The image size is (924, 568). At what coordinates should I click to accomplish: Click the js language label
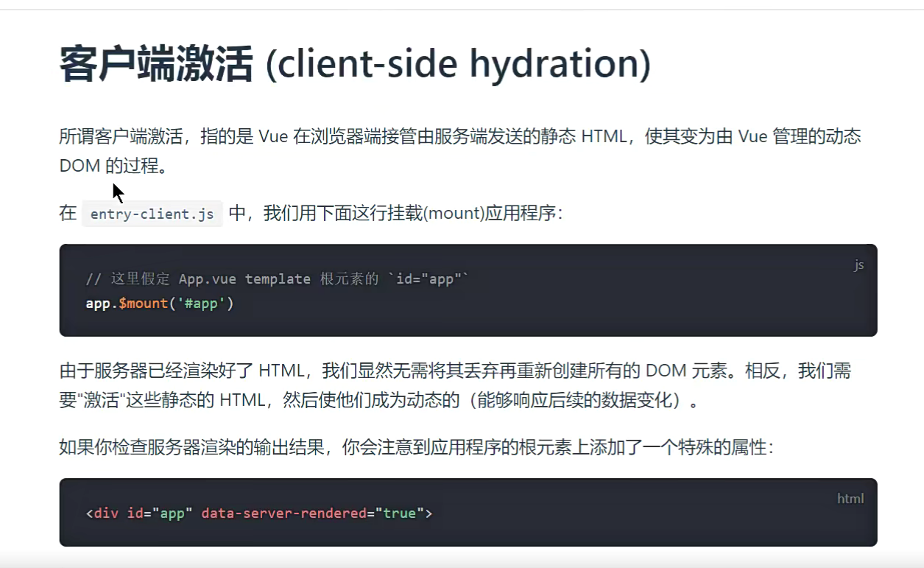(858, 265)
